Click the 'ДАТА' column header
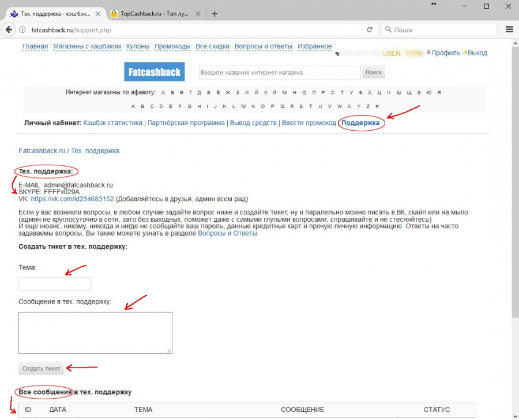 58,410
